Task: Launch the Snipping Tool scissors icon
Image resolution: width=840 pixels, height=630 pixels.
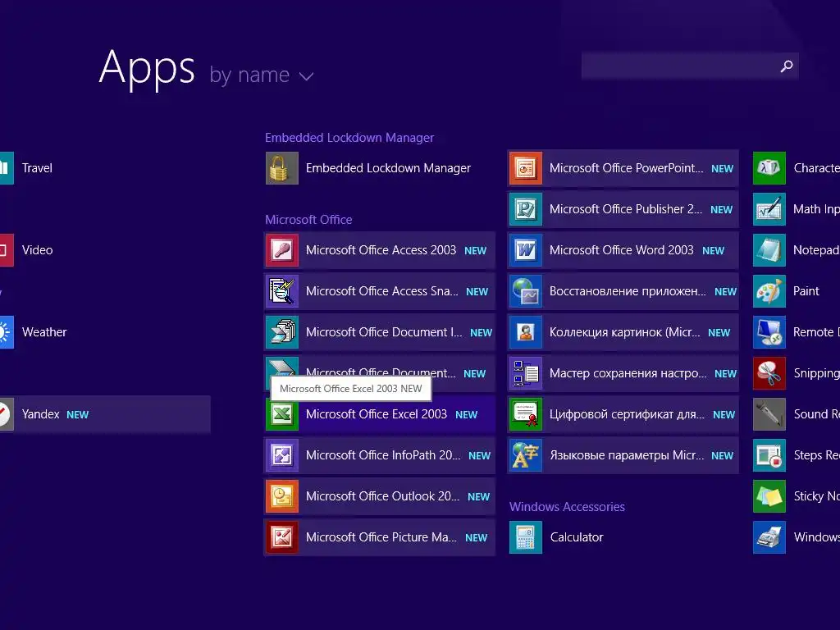Action: click(769, 373)
